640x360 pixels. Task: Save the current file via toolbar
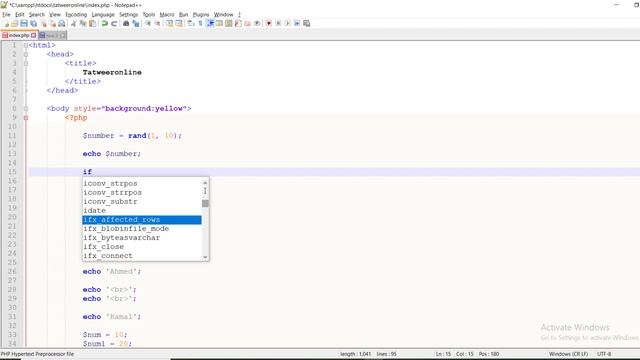pos(24,24)
